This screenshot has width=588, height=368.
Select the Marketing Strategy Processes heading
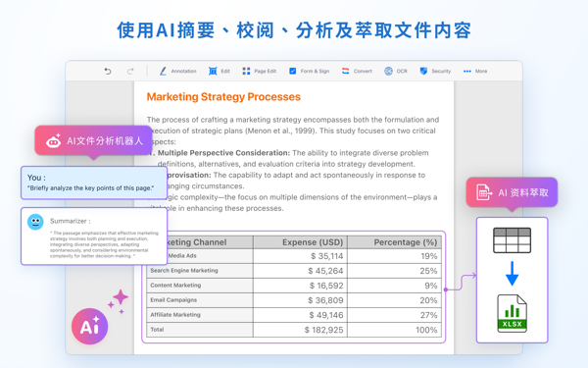[x=223, y=97]
